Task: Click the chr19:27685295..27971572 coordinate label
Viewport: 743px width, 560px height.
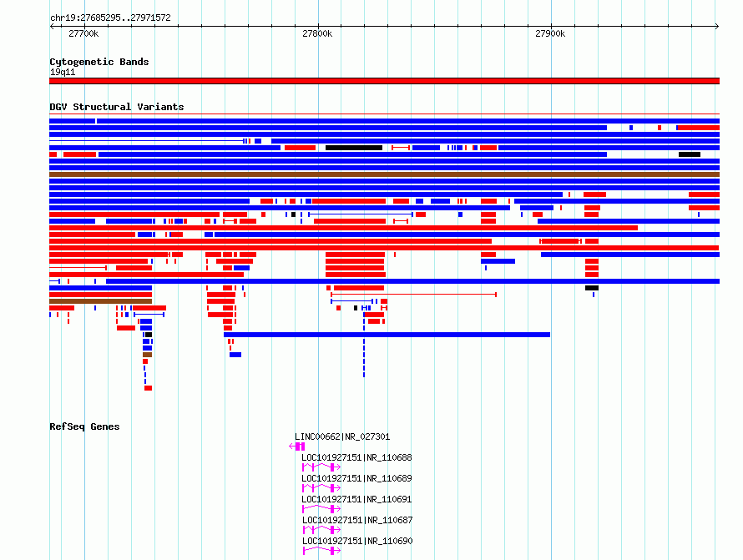Action: pyautogui.click(x=110, y=18)
